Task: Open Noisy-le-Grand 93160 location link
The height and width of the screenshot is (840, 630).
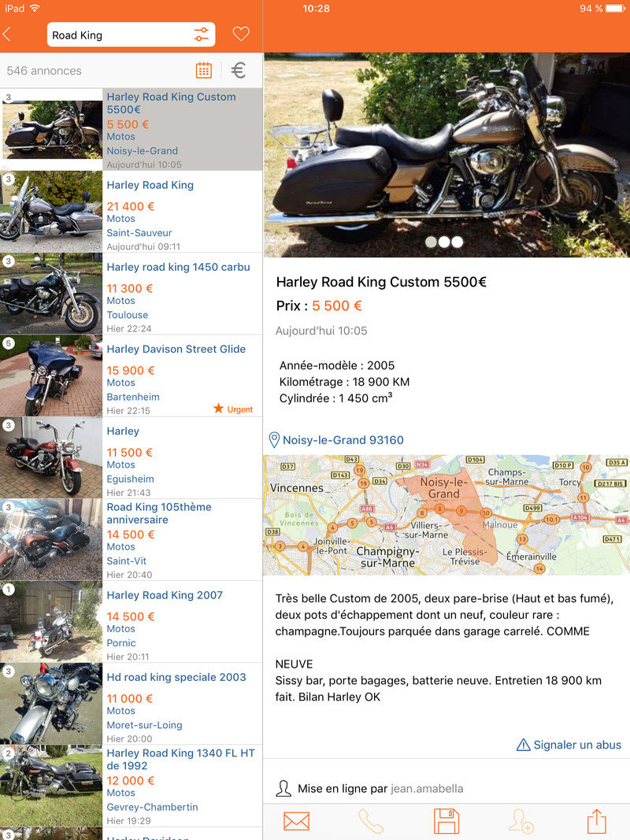Action: tap(336, 440)
